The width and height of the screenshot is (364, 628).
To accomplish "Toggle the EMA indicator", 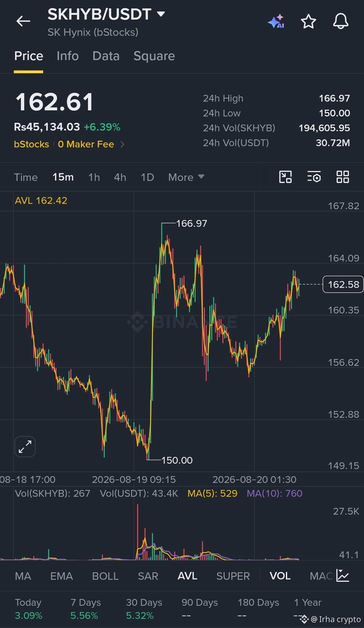I will [x=61, y=576].
